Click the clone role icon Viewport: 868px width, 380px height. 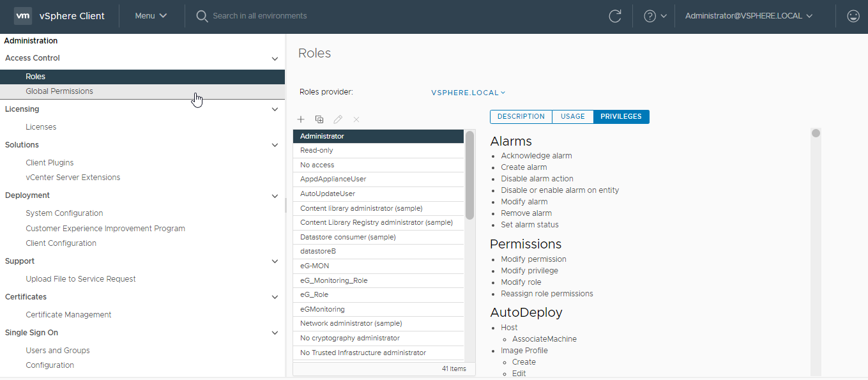(x=319, y=119)
